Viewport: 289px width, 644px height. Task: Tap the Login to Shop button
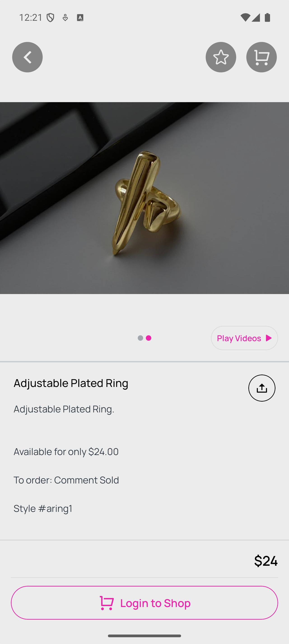(x=144, y=603)
